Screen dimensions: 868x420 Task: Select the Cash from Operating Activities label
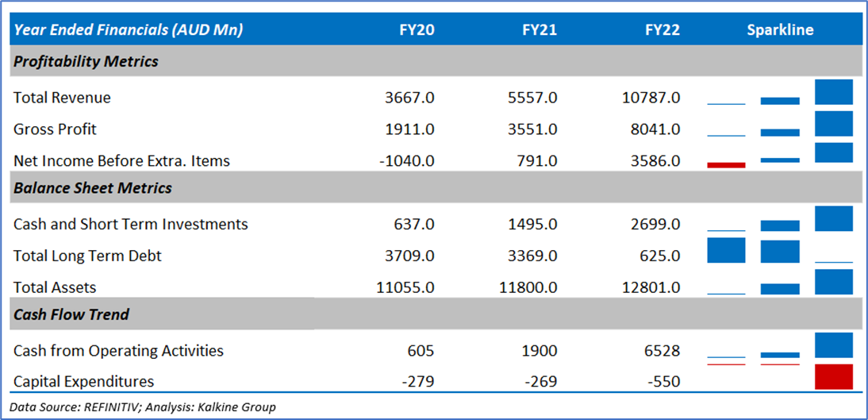118,351
